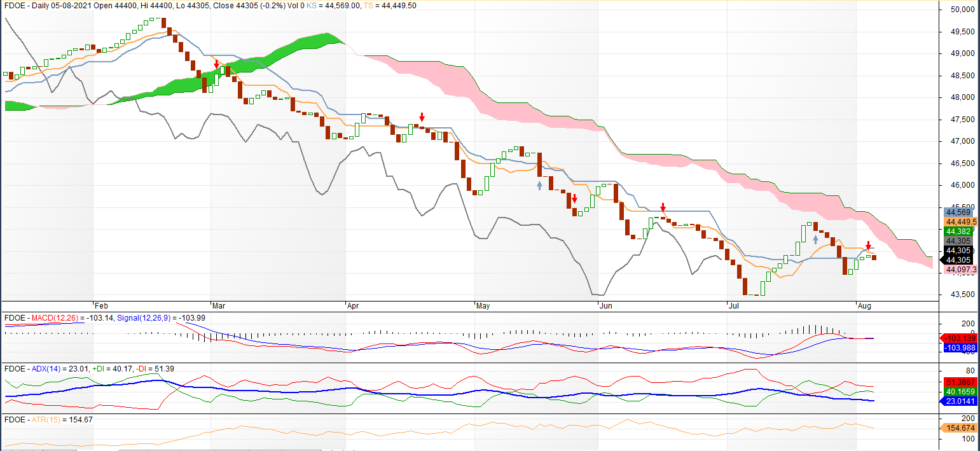Click the blue buy arrow in late July

815,239
